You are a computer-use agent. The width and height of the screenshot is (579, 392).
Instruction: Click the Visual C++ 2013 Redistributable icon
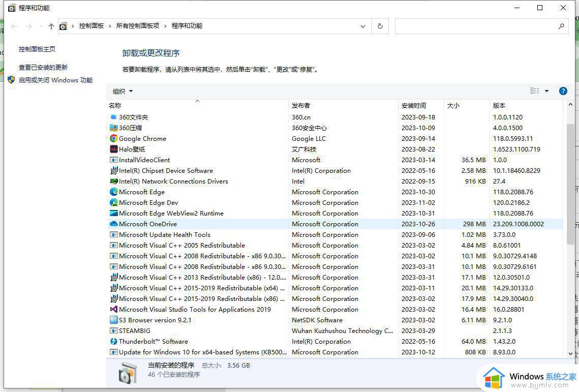click(114, 278)
